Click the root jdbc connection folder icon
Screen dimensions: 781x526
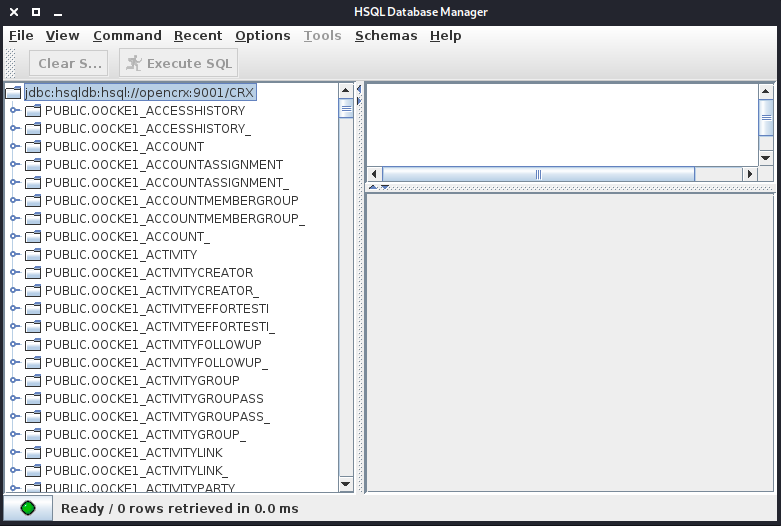(x=13, y=93)
